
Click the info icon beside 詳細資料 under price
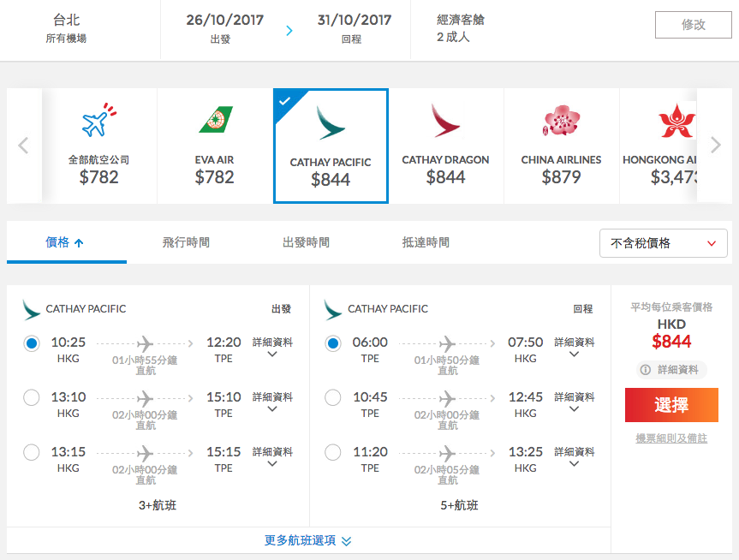[x=645, y=370]
